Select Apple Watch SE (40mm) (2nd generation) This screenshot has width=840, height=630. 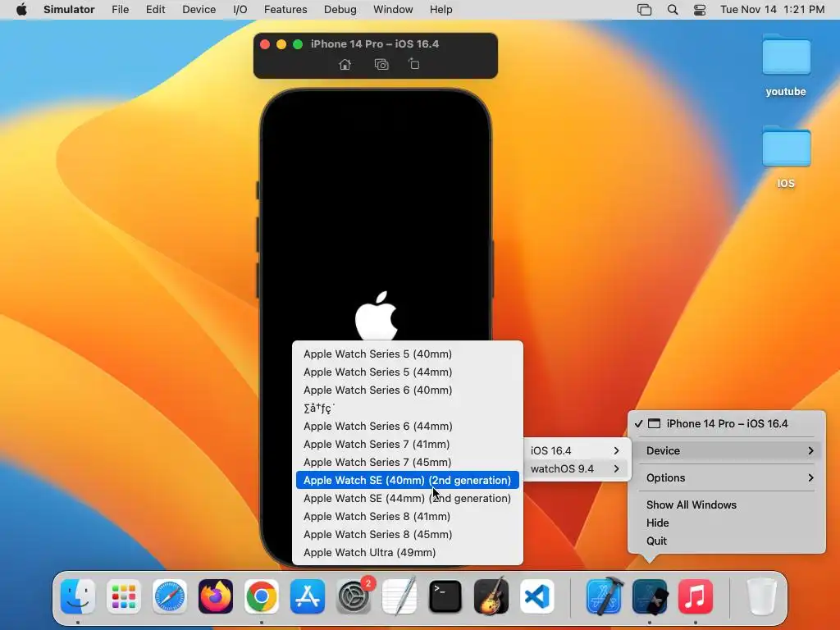coord(408,480)
